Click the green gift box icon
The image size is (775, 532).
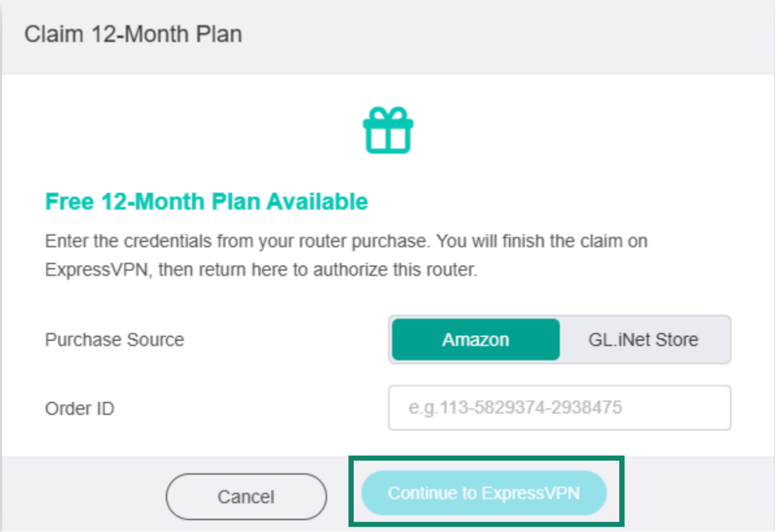tap(388, 130)
